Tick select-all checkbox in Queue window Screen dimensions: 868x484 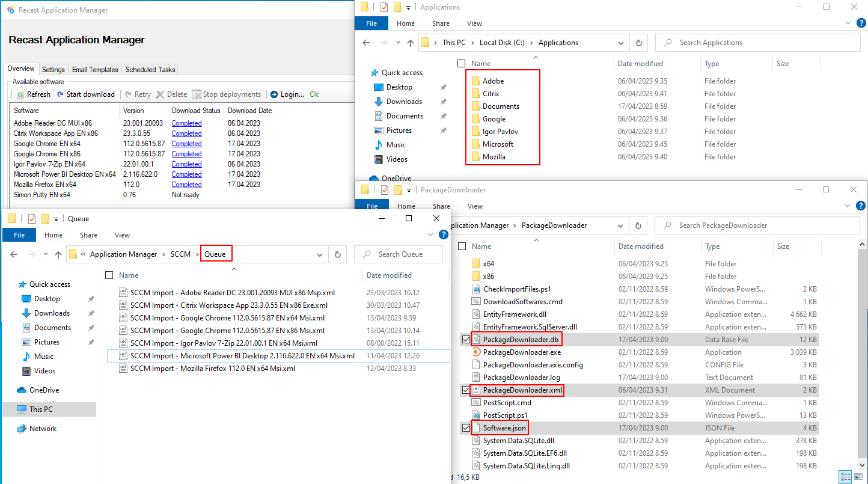(x=109, y=275)
